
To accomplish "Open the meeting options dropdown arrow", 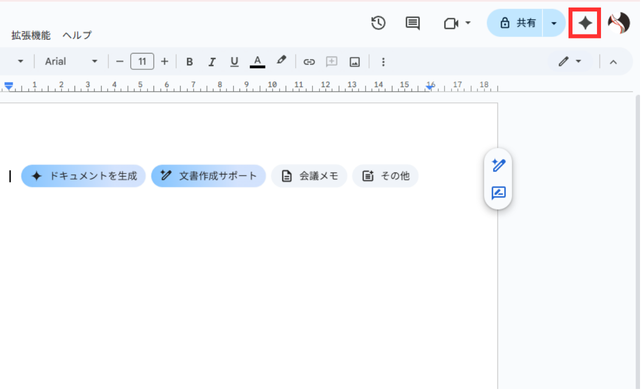I will [468, 23].
